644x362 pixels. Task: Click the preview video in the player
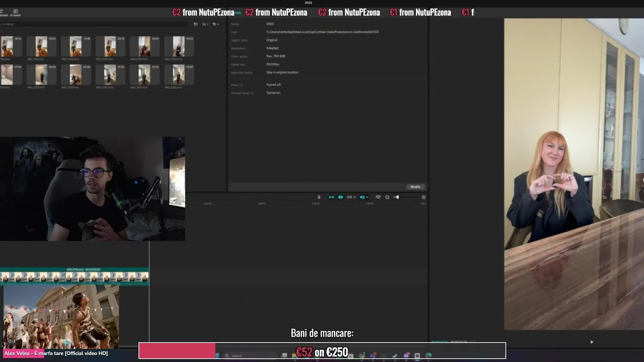click(574, 174)
